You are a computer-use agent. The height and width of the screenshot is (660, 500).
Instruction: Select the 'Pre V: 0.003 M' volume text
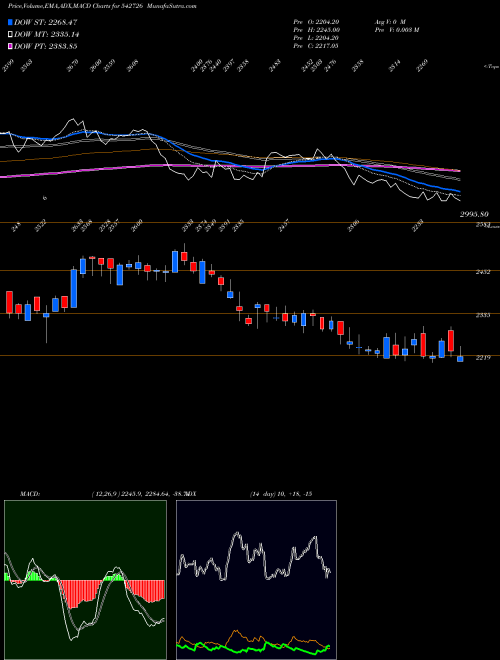click(396, 30)
